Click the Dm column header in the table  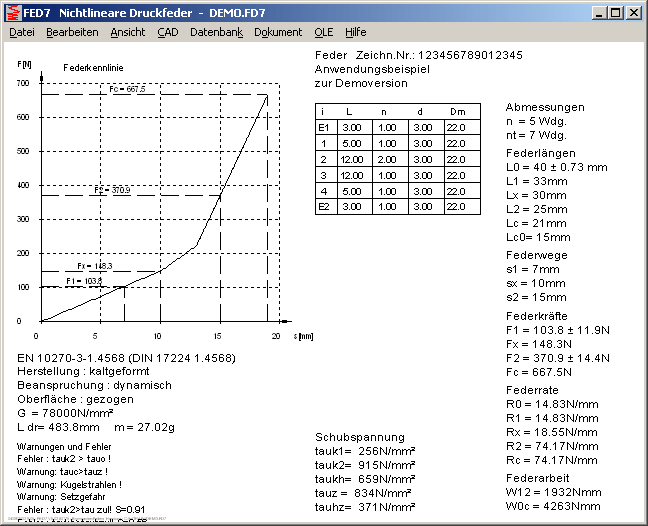tap(456, 112)
